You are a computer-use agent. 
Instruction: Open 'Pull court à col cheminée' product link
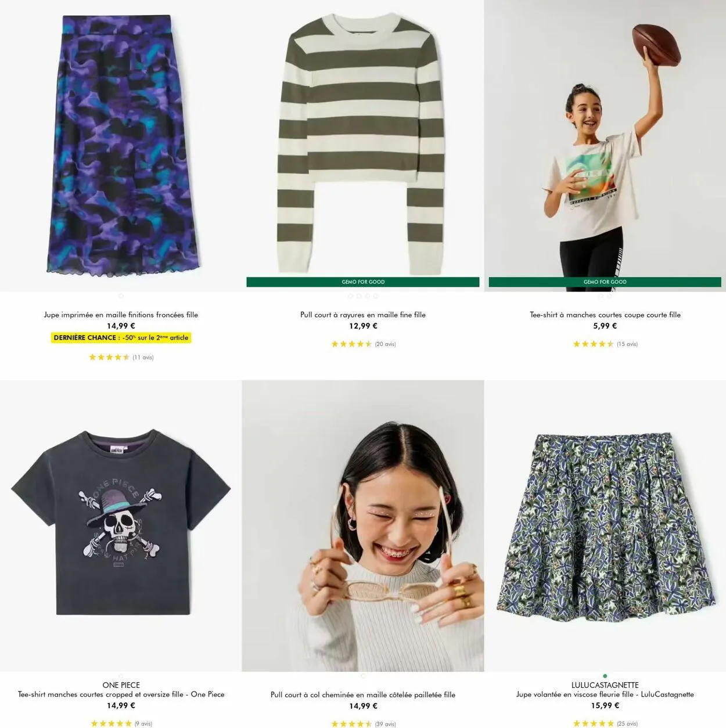363,695
